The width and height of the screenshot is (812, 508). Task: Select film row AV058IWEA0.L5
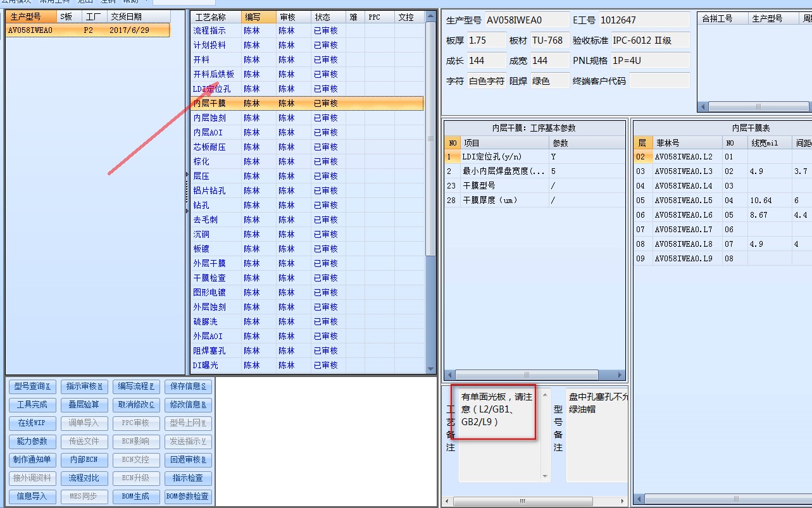(x=723, y=201)
